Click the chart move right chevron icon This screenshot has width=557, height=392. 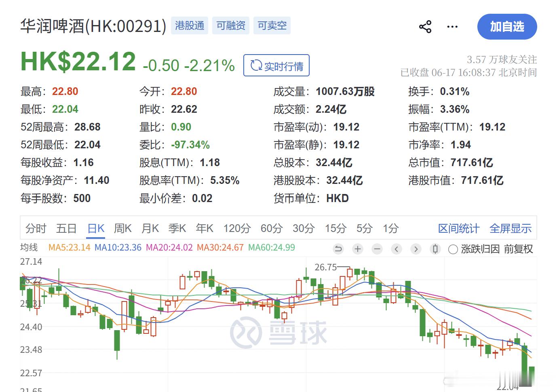[416, 249]
